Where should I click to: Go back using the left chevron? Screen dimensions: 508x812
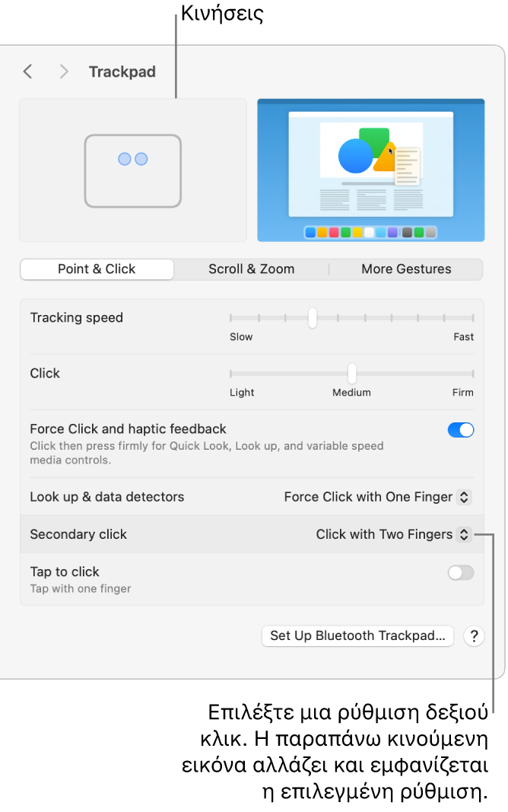(28, 72)
